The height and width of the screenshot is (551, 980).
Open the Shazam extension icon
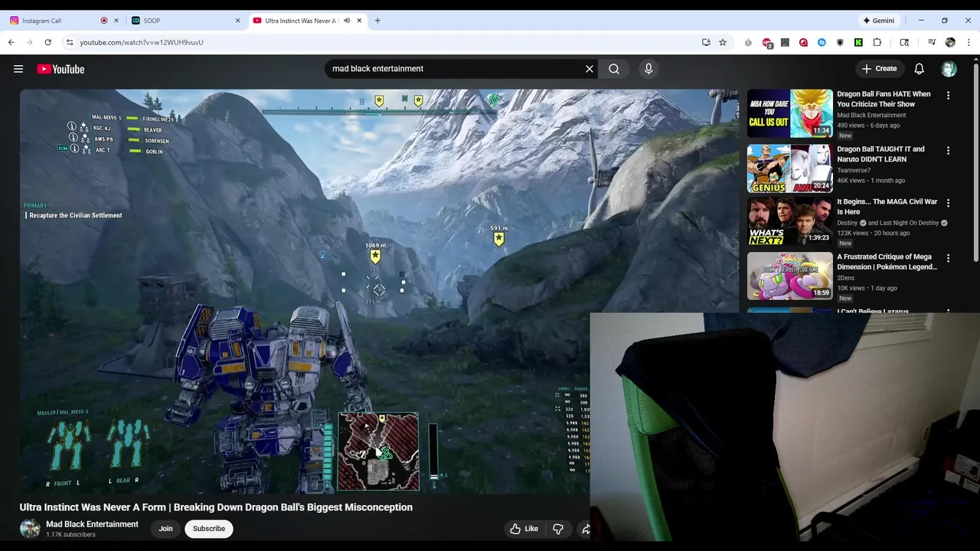click(822, 42)
